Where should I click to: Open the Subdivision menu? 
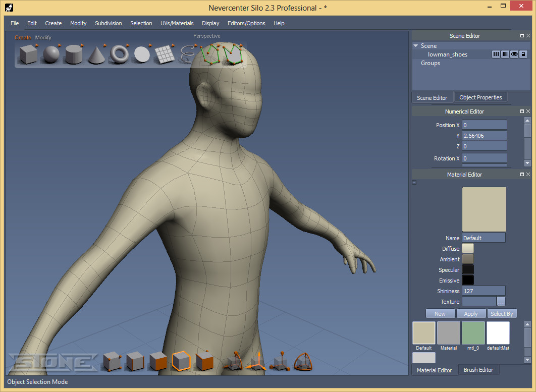[x=108, y=23]
